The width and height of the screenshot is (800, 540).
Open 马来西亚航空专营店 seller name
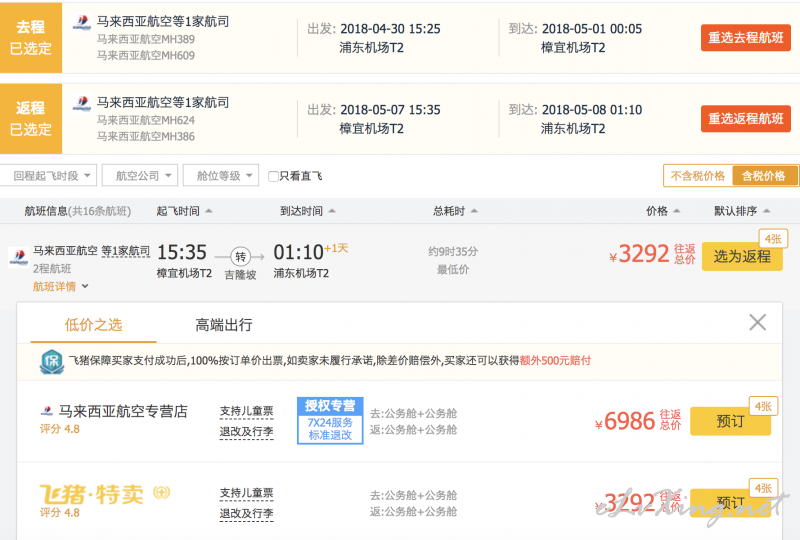(x=123, y=411)
